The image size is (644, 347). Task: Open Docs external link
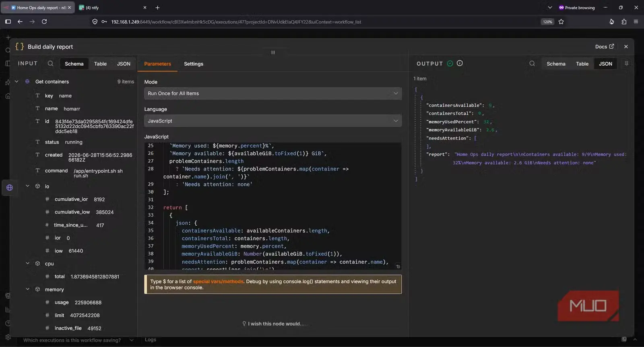pyautogui.click(x=605, y=47)
